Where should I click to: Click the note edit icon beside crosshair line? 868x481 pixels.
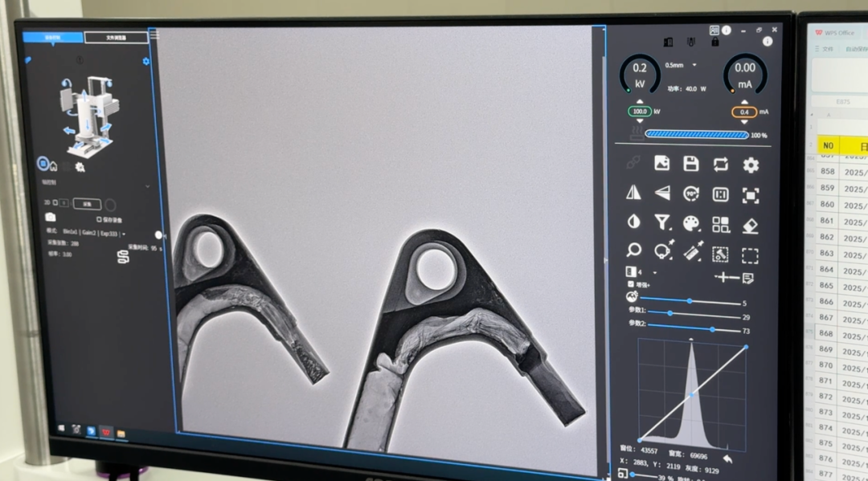pos(748,278)
